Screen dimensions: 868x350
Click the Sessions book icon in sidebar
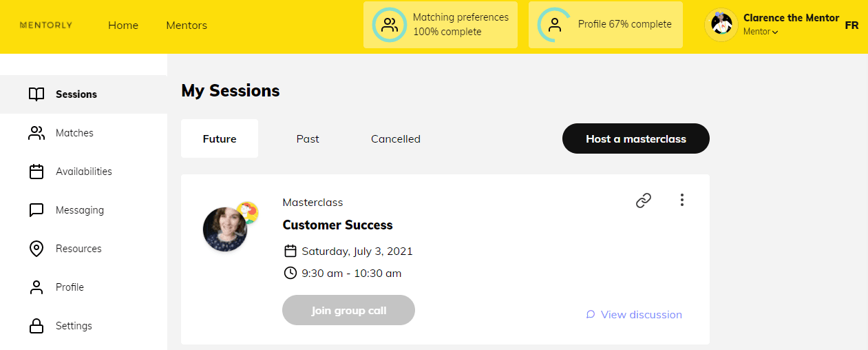pos(36,94)
